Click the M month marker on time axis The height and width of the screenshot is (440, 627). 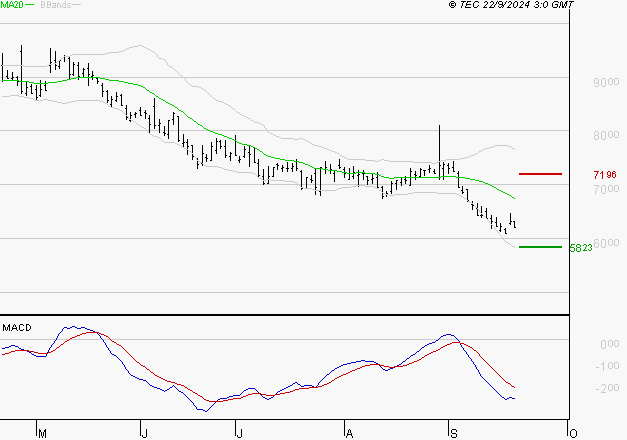tap(42, 434)
